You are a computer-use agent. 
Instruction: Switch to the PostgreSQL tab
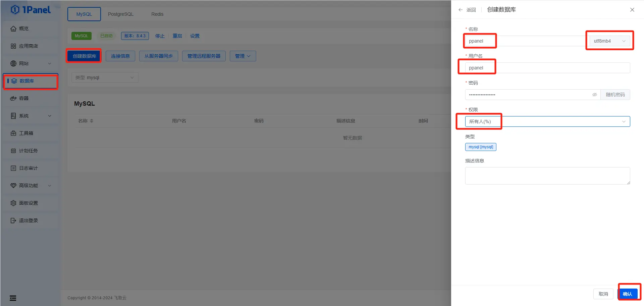coord(121,14)
